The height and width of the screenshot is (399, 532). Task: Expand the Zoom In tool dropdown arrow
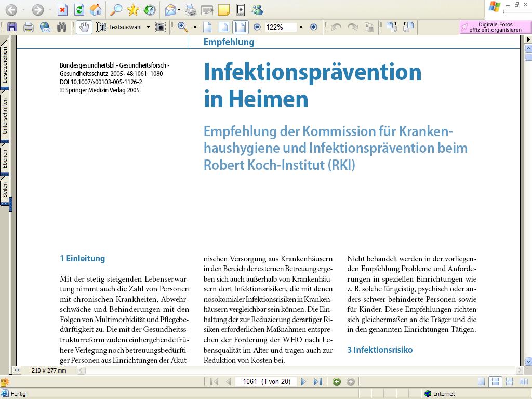195,27
